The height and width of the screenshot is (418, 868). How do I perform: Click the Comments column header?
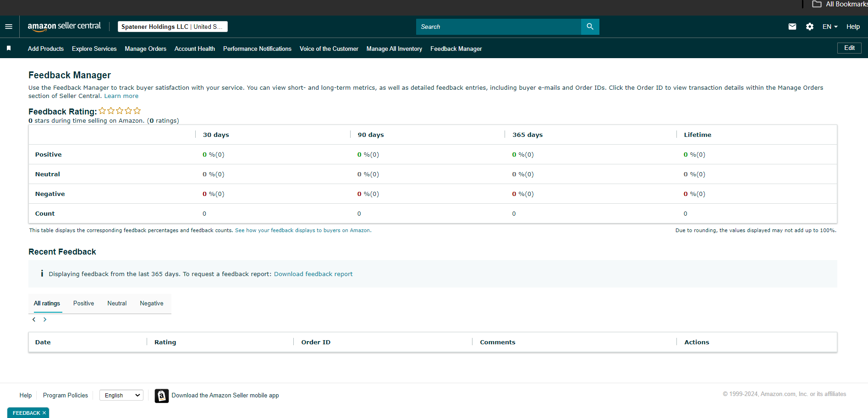click(498, 342)
